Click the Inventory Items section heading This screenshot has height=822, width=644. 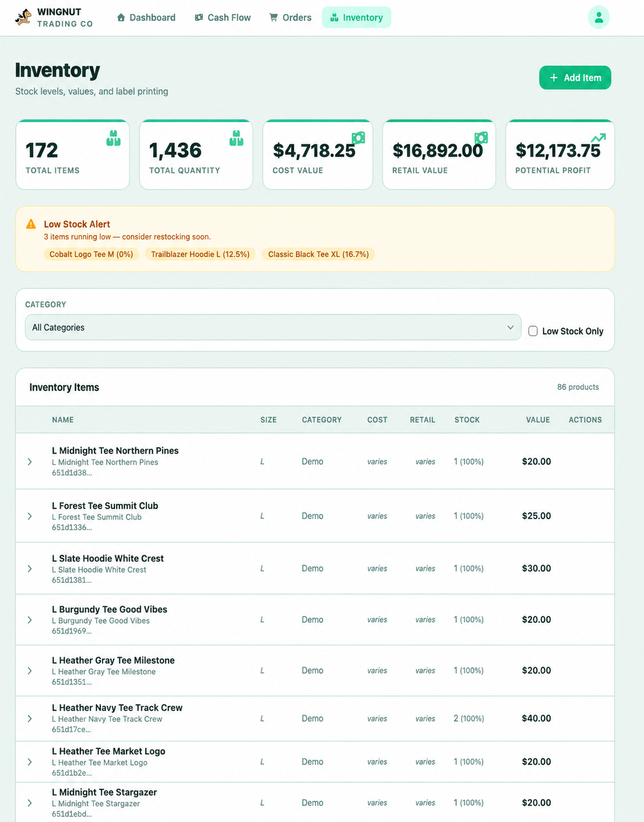click(64, 388)
